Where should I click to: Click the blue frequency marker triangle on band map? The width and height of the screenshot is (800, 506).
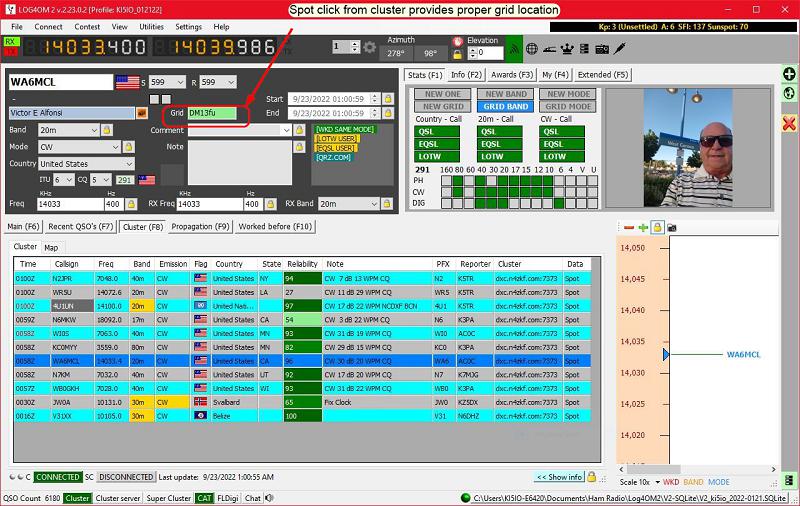coord(666,355)
